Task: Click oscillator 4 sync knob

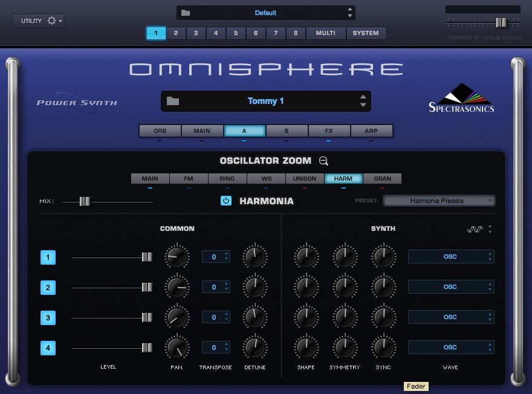Action: pos(383,347)
